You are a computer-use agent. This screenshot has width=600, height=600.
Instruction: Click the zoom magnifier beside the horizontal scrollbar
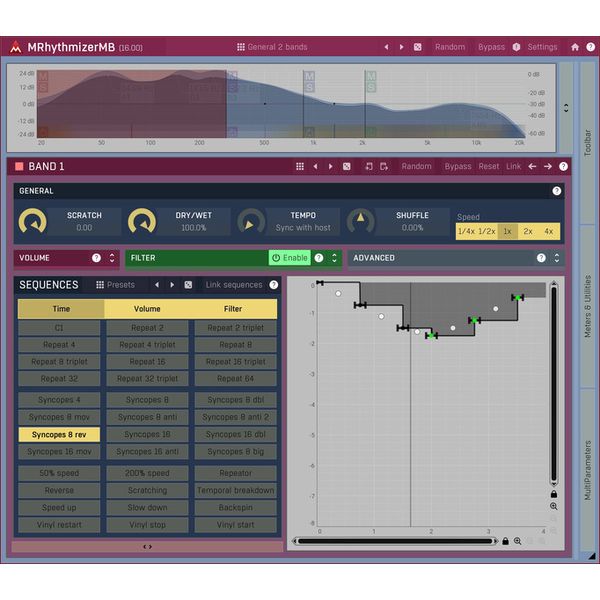click(518, 541)
